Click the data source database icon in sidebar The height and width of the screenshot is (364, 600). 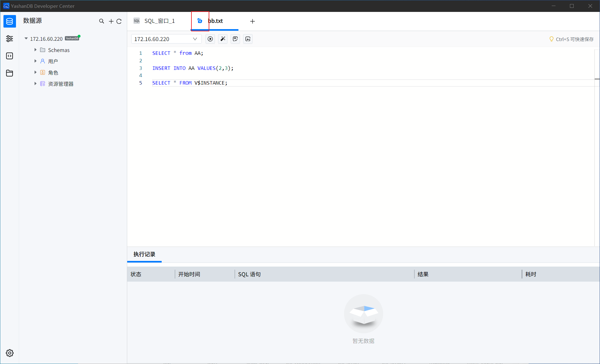click(x=9, y=21)
